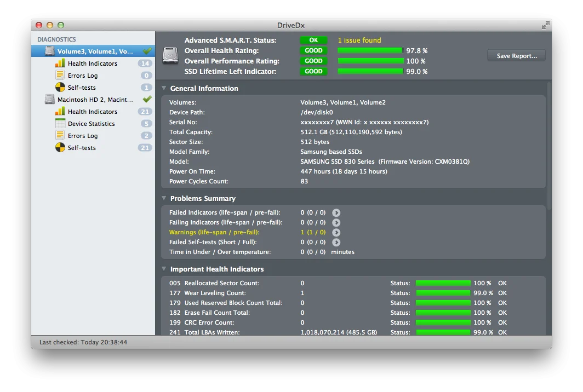Click the Save Report button
The width and height of the screenshot is (583, 392).
pos(516,55)
